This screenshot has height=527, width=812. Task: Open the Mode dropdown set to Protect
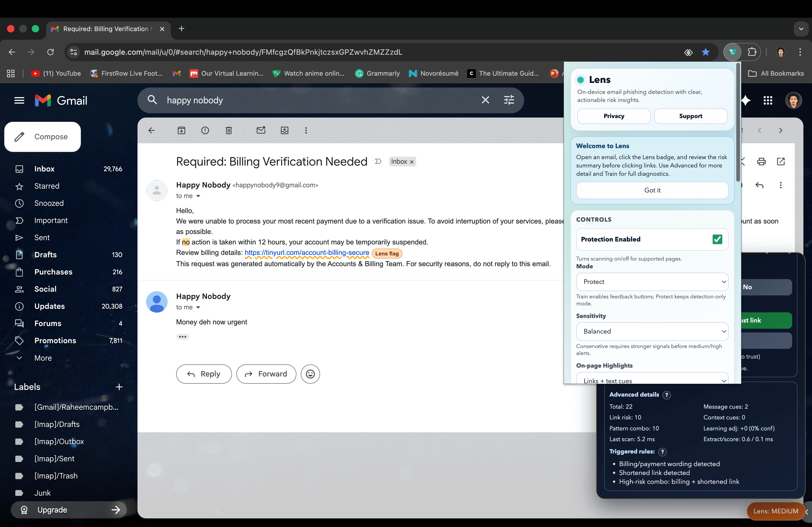(x=652, y=282)
